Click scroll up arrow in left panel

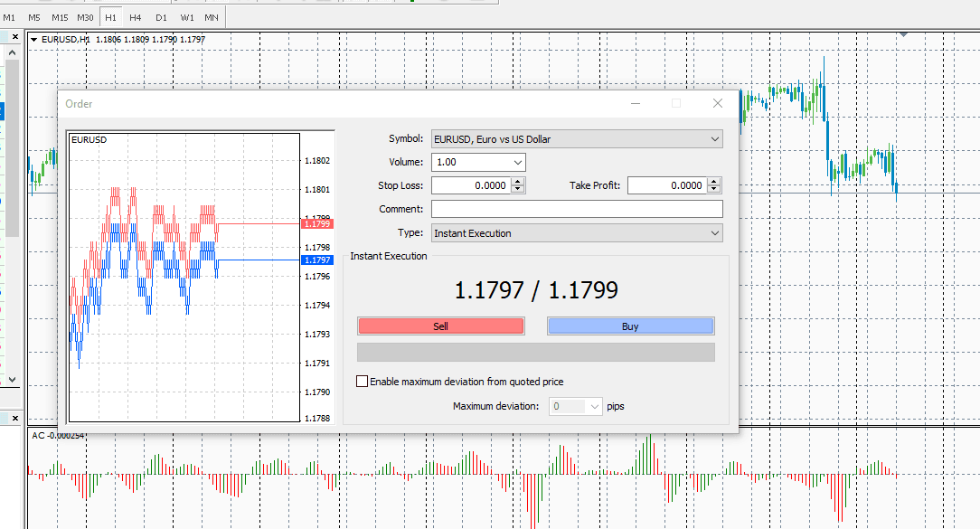[12, 53]
